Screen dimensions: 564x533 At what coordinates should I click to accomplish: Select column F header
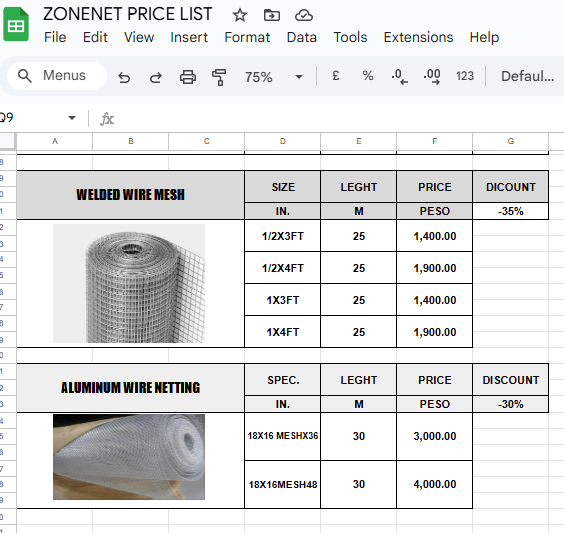[435, 141]
